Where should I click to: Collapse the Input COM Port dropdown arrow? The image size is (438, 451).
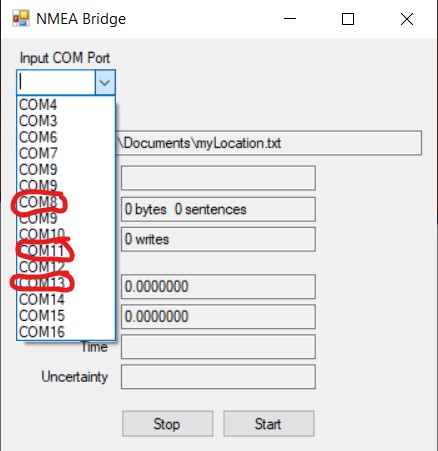point(105,82)
